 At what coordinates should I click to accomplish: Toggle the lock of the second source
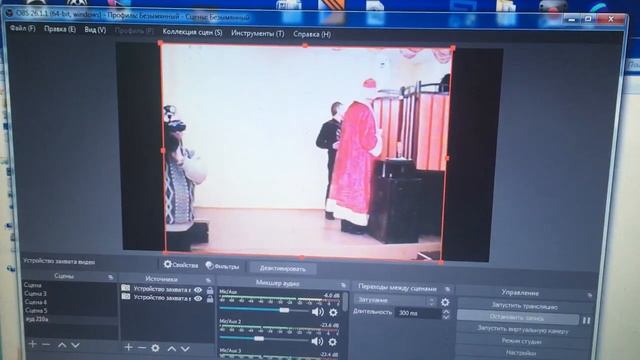tap(210, 299)
